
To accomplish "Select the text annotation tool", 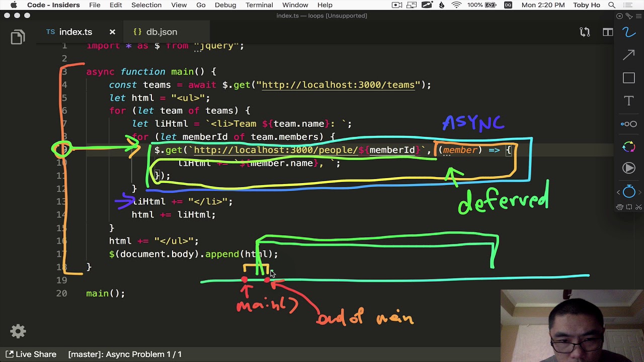I will [x=629, y=101].
